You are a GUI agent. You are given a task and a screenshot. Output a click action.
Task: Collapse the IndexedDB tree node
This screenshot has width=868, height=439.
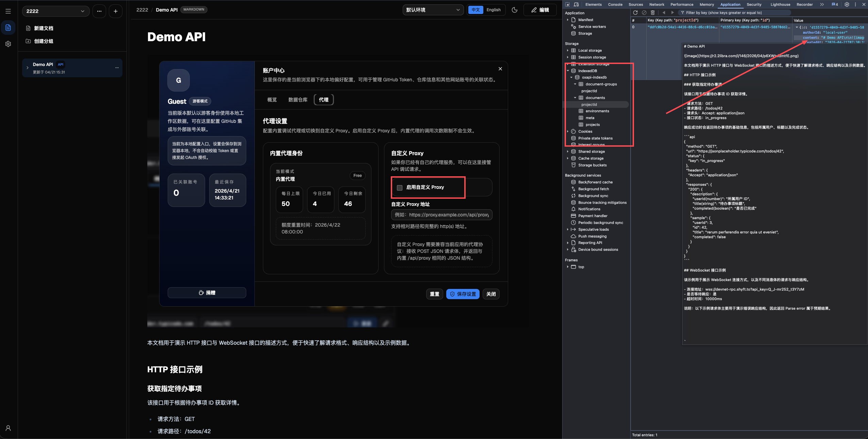[568, 71]
